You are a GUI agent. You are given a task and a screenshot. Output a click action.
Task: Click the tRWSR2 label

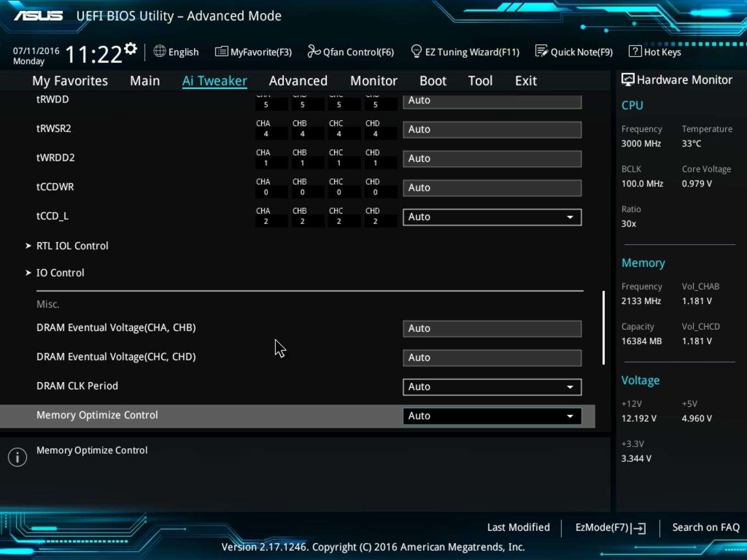click(54, 128)
